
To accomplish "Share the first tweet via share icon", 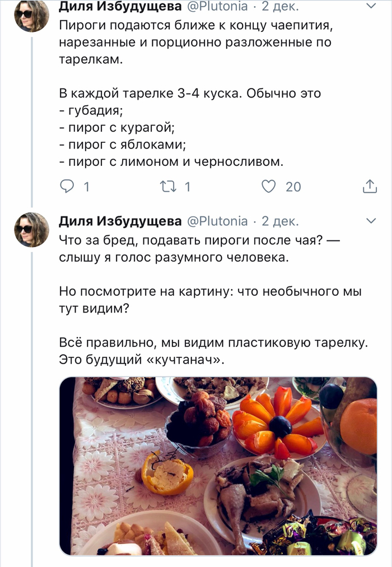I will (x=370, y=187).
